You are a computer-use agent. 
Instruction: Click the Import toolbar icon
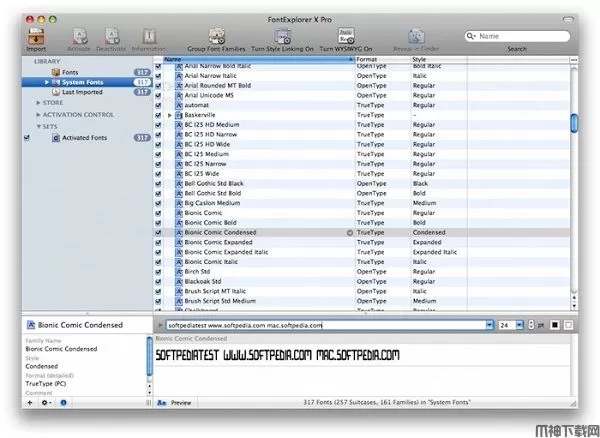[x=36, y=37]
